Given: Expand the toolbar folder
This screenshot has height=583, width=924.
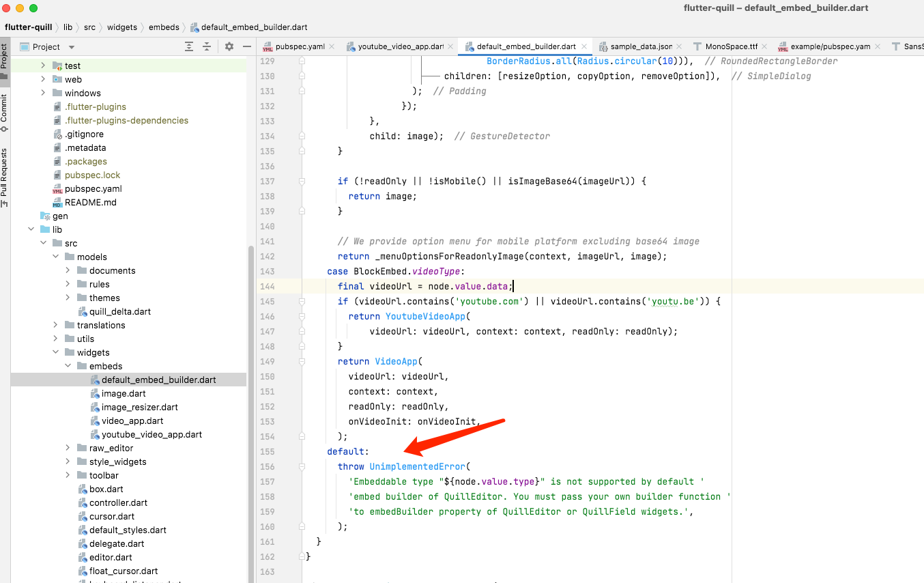Looking at the screenshot, I should (68, 475).
